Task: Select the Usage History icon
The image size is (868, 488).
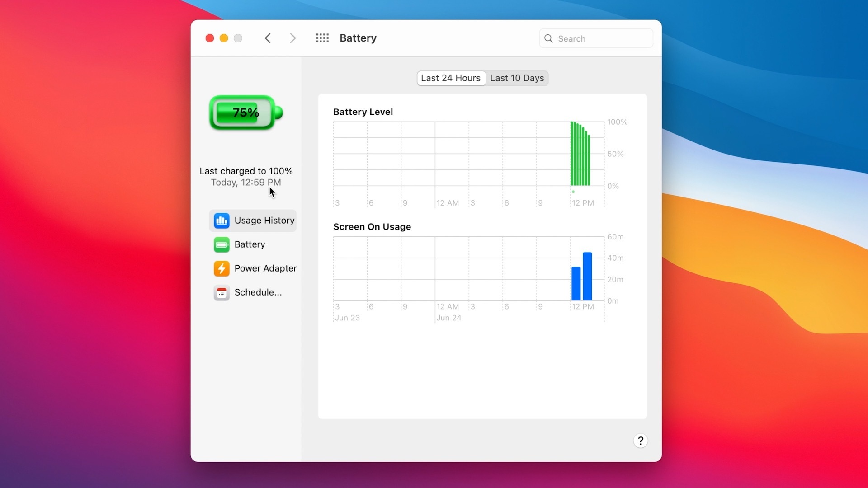Action: 221,220
